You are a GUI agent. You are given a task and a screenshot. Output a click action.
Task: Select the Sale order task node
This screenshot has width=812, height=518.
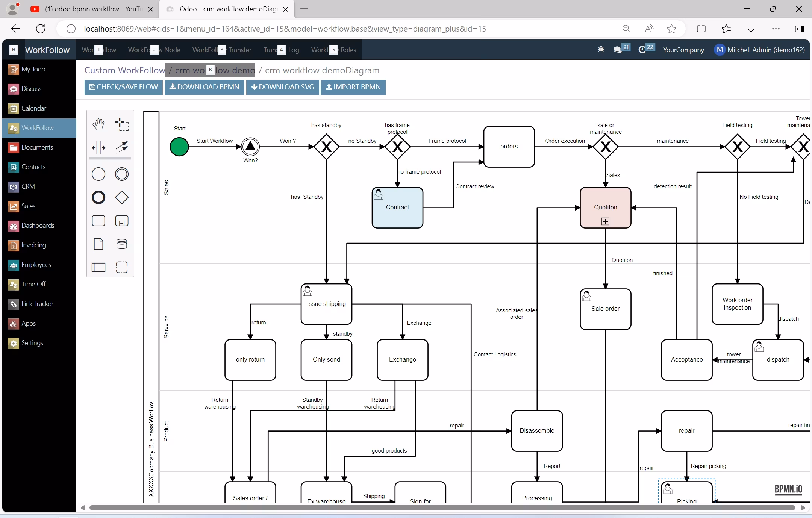pos(605,309)
